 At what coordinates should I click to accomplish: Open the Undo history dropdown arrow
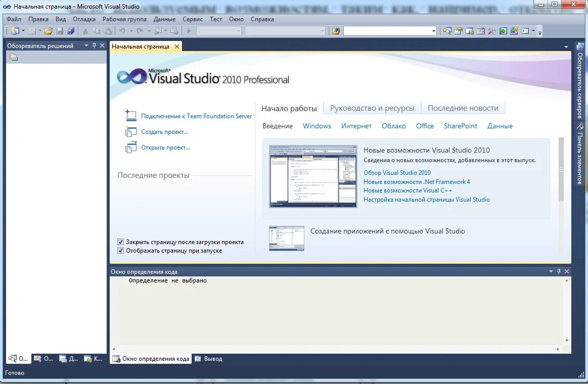pos(131,31)
